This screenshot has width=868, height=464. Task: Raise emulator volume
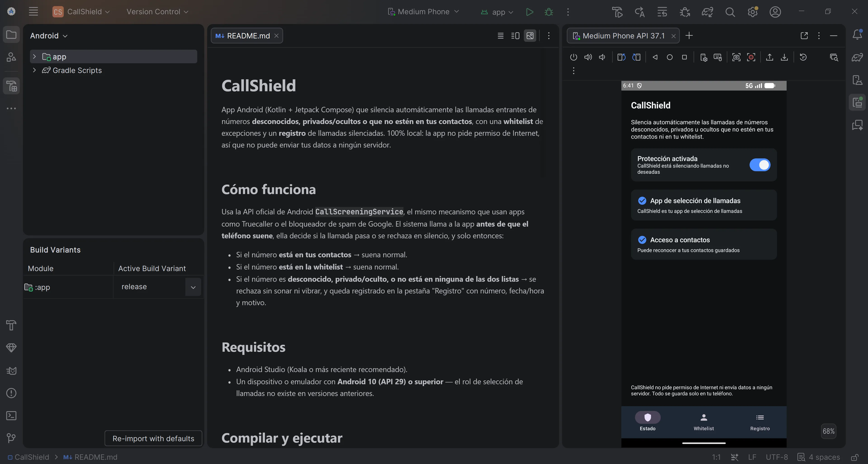[x=588, y=57]
